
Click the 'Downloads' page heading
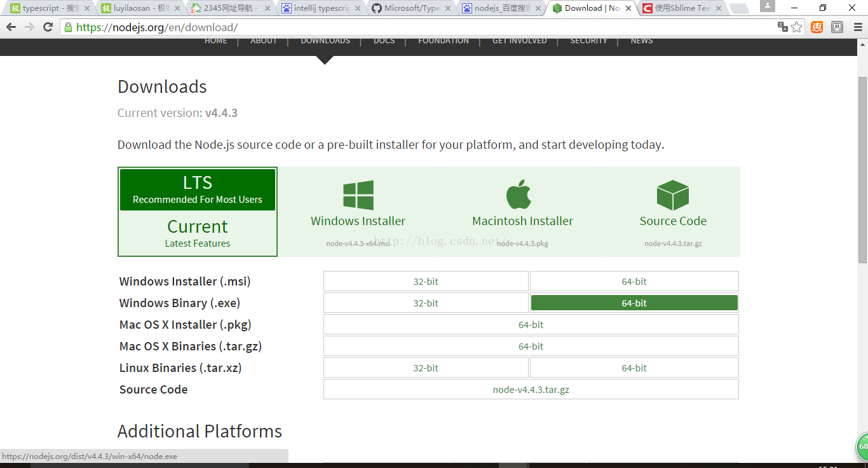pyautogui.click(x=162, y=86)
